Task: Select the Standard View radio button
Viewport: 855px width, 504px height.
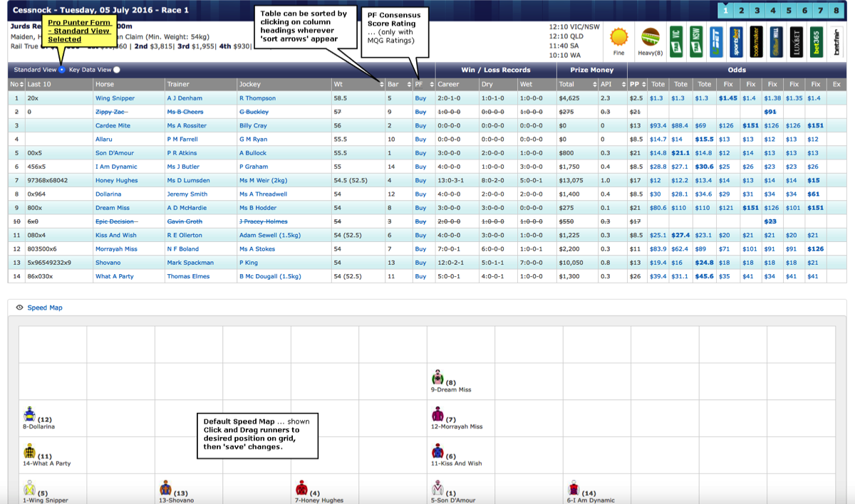Action: click(62, 70)
